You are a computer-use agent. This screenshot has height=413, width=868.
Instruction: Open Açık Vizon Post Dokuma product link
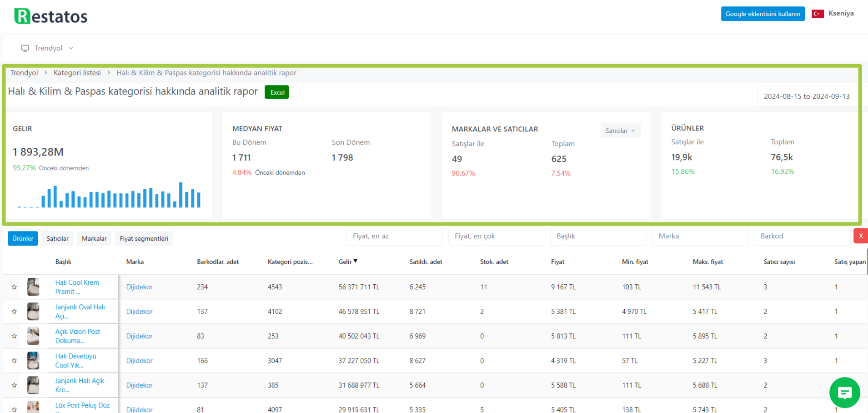point(78,336)
